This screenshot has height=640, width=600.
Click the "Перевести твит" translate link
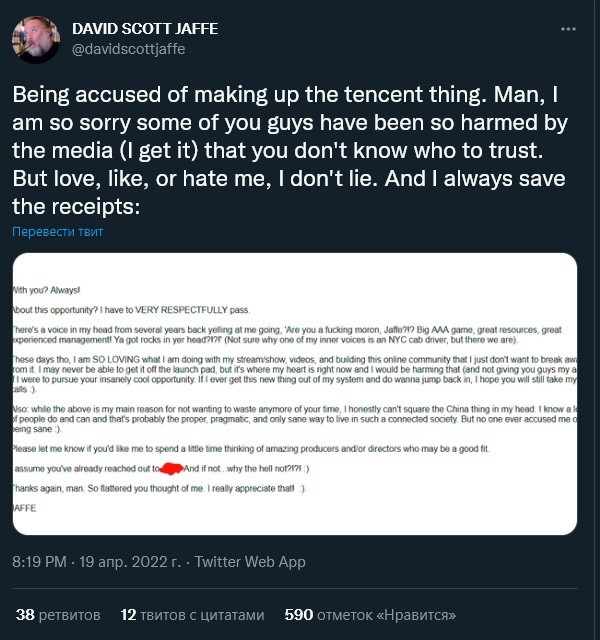pyautogui.click(x=57, y=232)
